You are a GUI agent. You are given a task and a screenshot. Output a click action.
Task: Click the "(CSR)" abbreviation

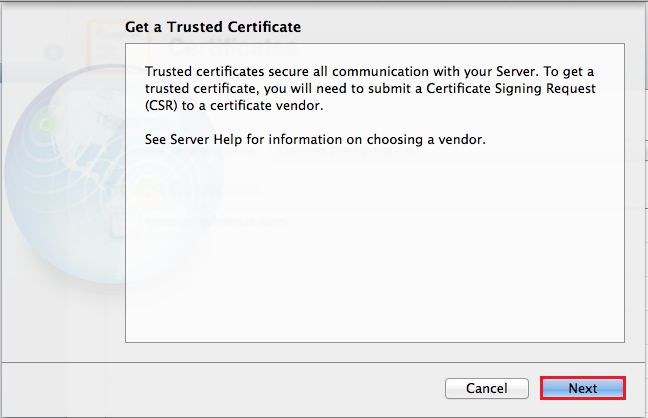[165, 106]
